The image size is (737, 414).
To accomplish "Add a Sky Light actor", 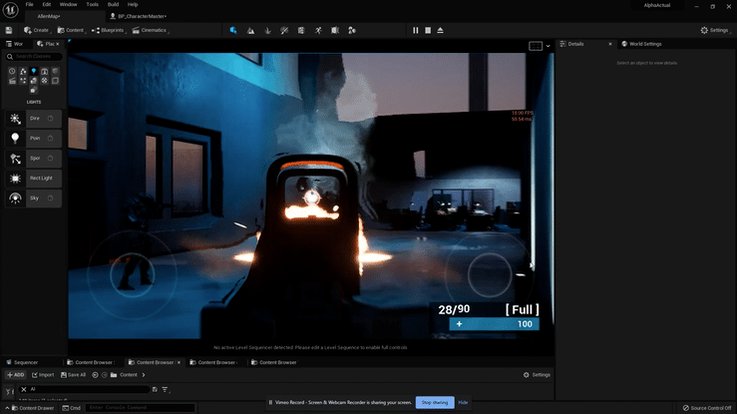I will coord(33,198).
